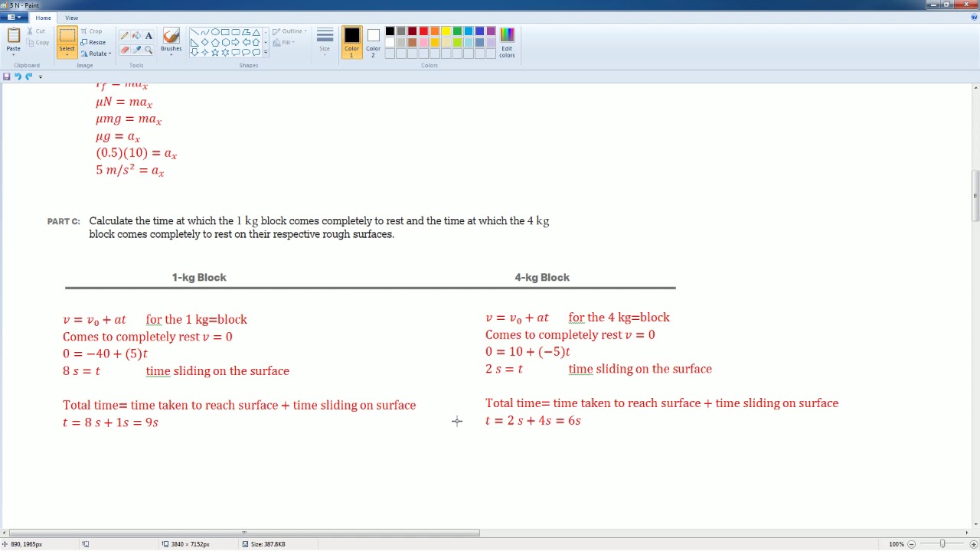
Task: Click the '1-kg Block' heading on canvas
Action: tap(199, 277)
